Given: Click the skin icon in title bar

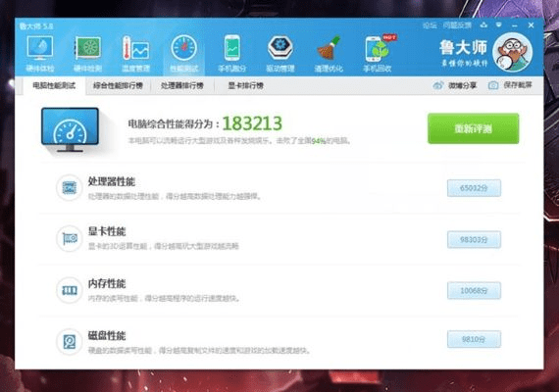Looking at the screenshot, I should pos(483,25).
